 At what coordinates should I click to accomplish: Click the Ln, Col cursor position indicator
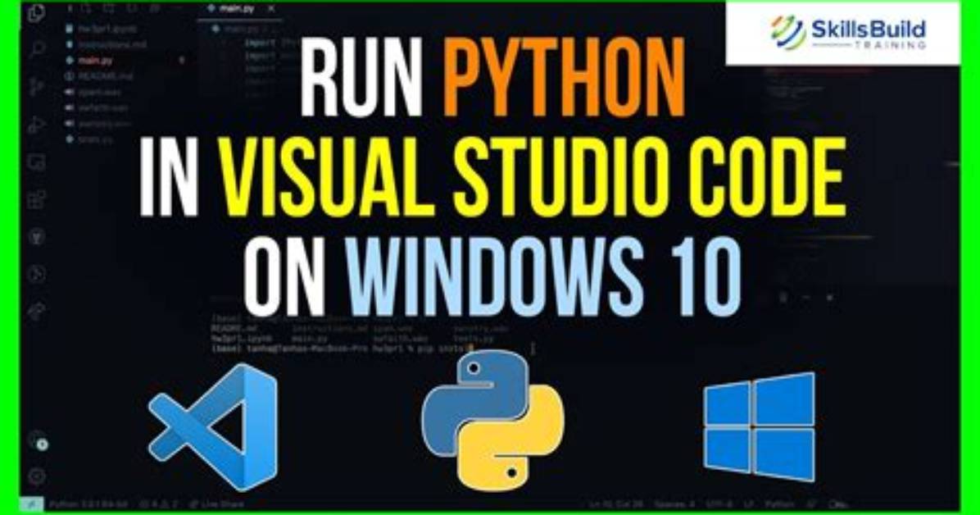[x=615, y=504]
